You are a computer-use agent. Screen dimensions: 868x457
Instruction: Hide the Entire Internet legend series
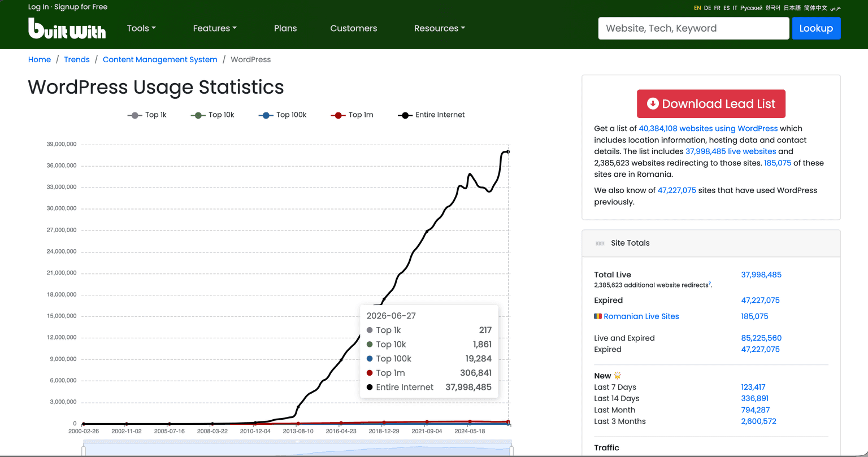[x=431, y=115]
